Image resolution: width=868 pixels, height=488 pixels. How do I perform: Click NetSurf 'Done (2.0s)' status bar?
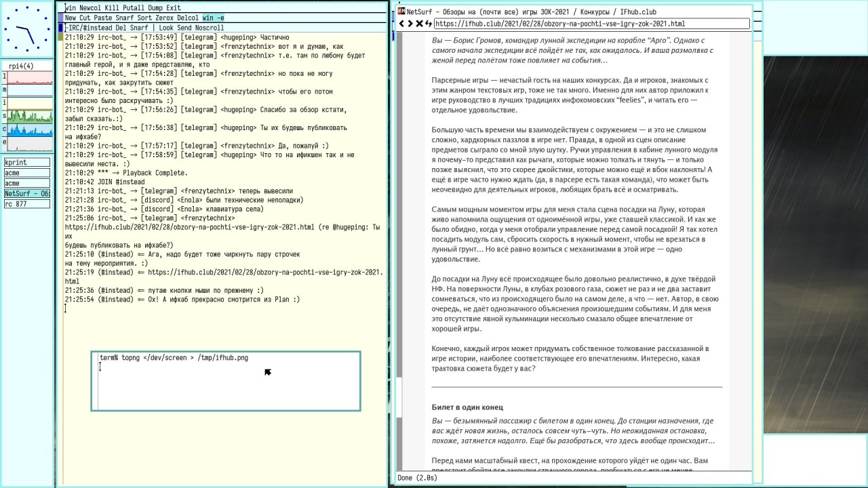pyautogui.click(x=574, y=478)
